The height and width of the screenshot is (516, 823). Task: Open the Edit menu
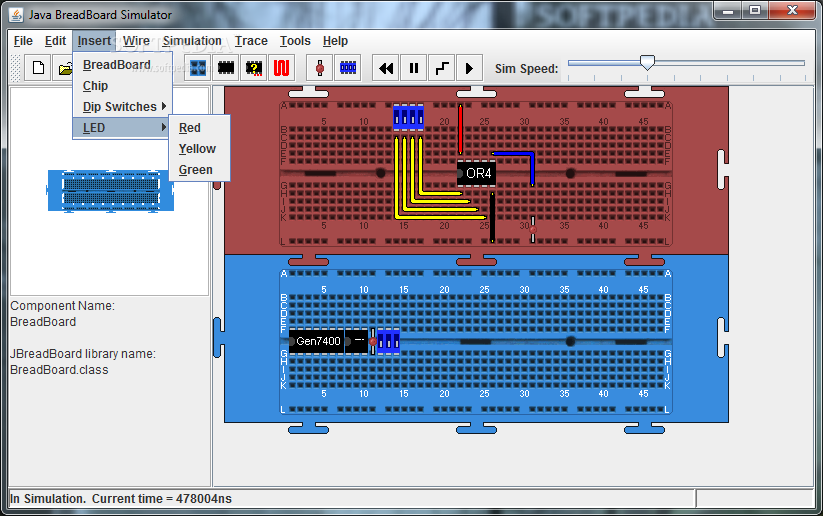(55, 41)
